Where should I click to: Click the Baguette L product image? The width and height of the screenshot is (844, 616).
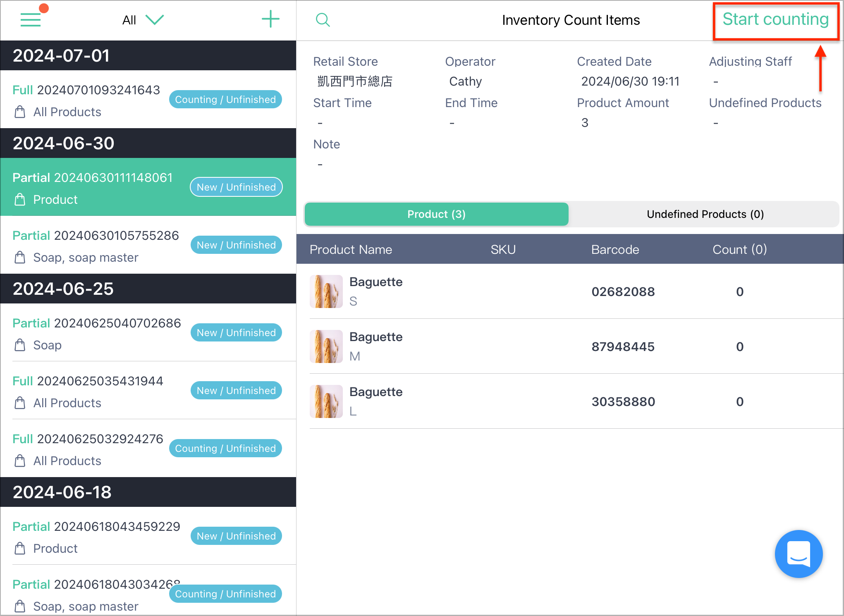click(326, 401)
